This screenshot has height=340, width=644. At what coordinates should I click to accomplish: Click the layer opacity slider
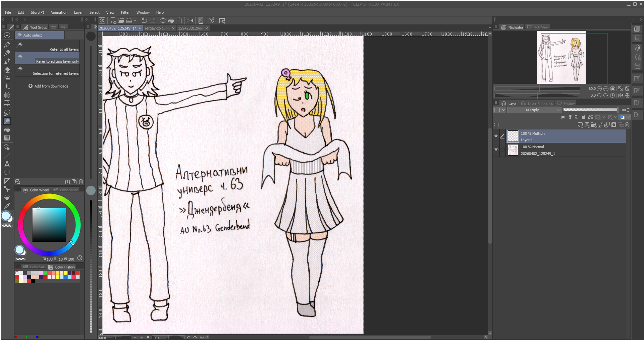[x=590, y=110]
